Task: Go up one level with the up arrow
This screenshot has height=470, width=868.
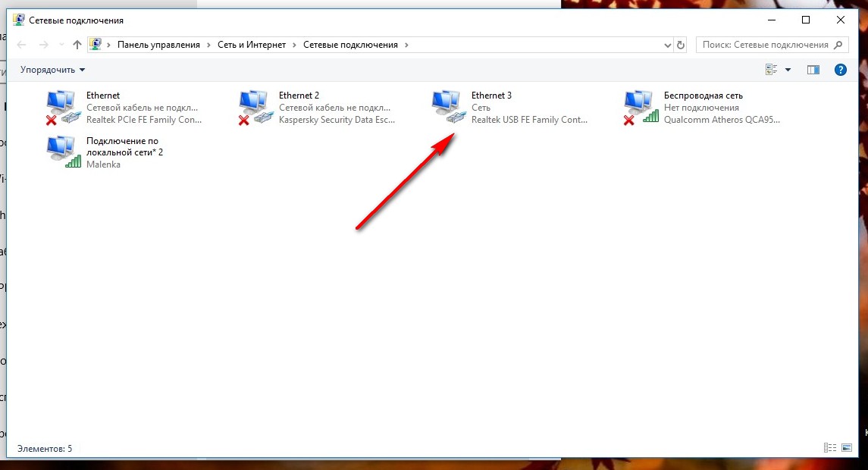Action: (x=77, y=45)
